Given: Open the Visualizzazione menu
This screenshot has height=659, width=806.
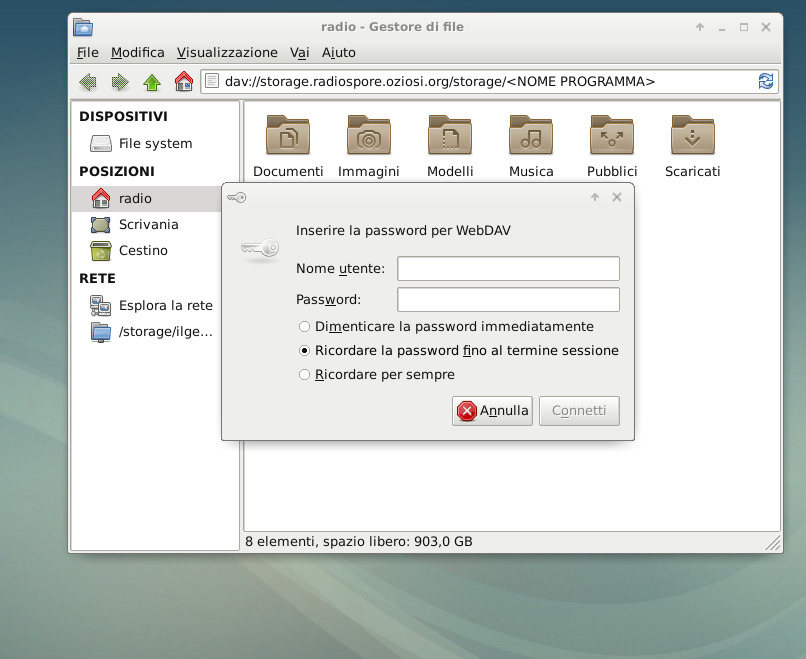Looking at the screenshot, I should click(227, 52).
